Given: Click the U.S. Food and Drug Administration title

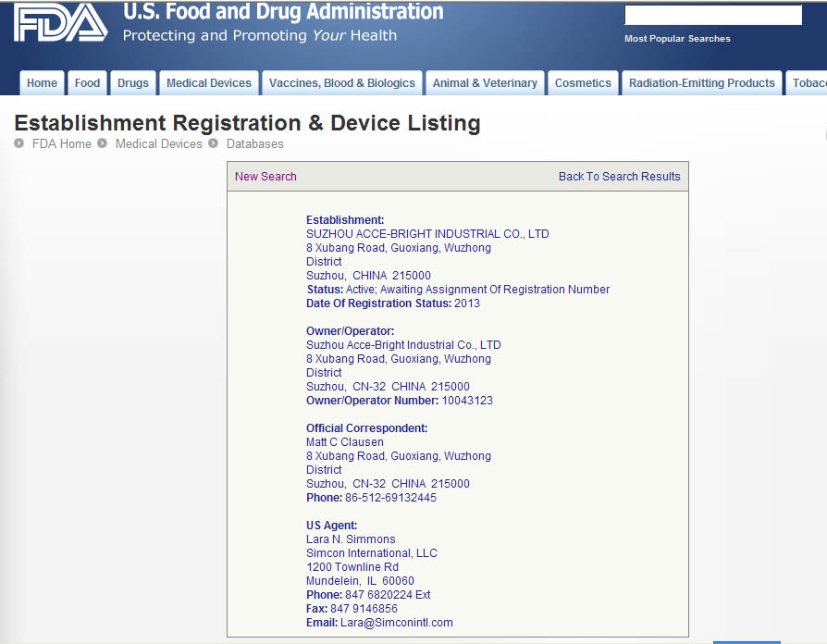Looking at the screenshot, I should point(283,12).
